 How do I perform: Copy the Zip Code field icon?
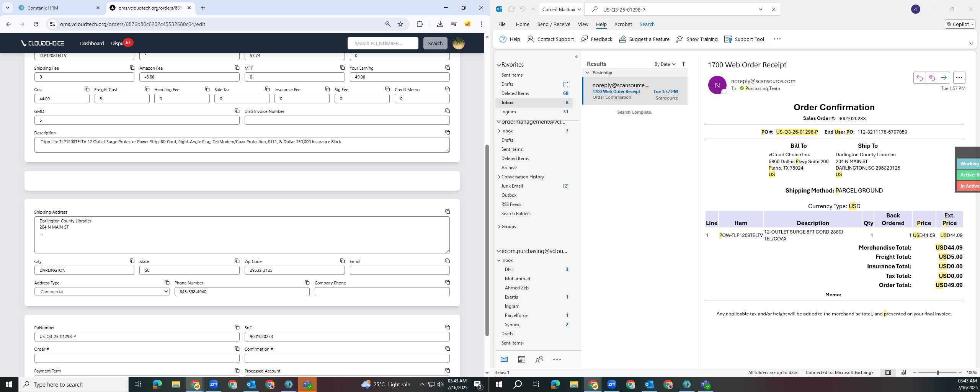[x=342, y=261]
